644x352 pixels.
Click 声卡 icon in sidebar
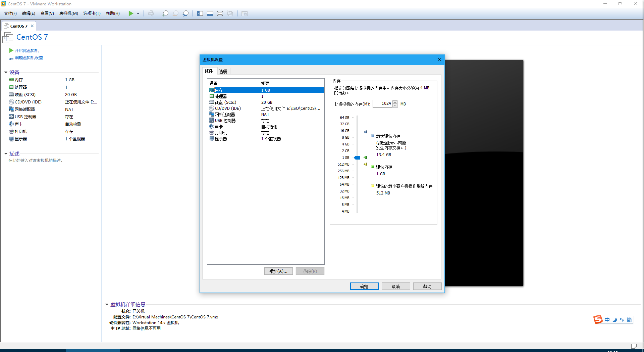[11, 124]
